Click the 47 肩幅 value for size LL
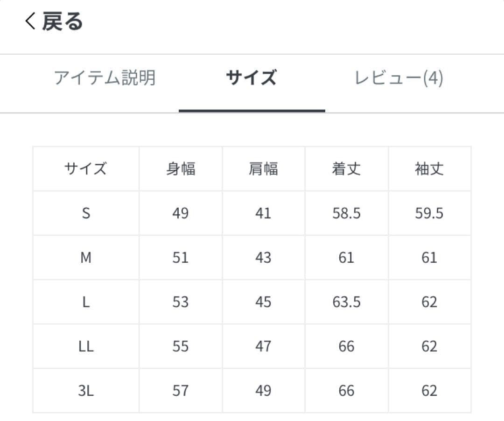 click(x=264, y=346)
